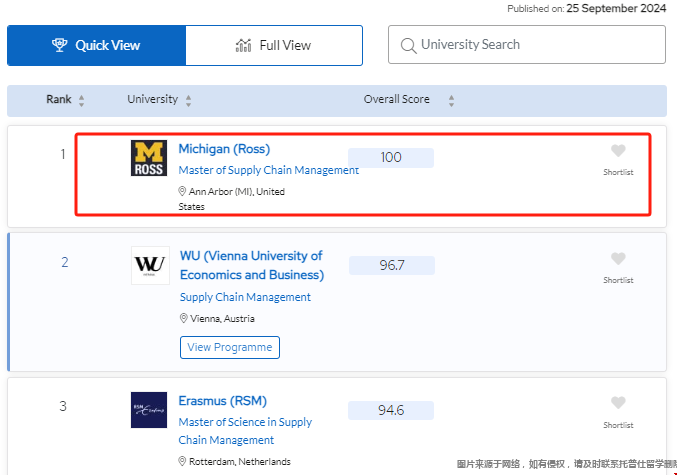Viewport: 677px width, 475px height.
Task: Open Master of Supply Chain Management link
Action: (x=269, y=170)
